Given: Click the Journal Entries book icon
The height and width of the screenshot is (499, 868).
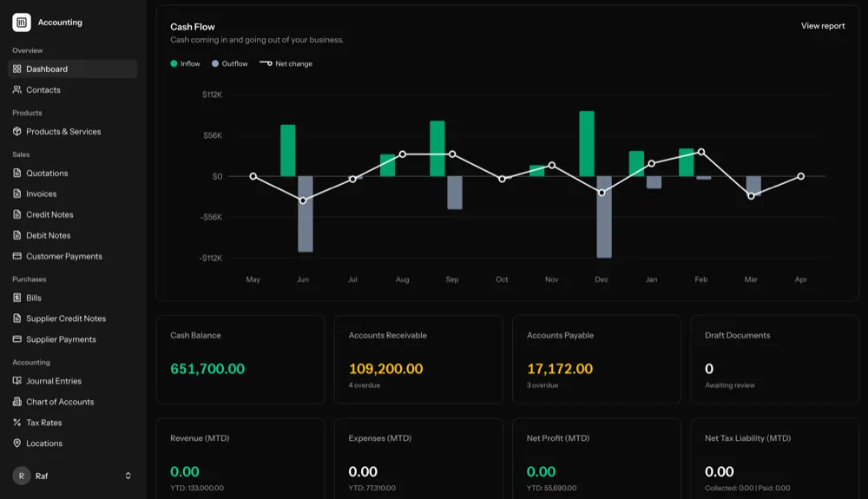Looking at the screenshot, I should [17, 381].
